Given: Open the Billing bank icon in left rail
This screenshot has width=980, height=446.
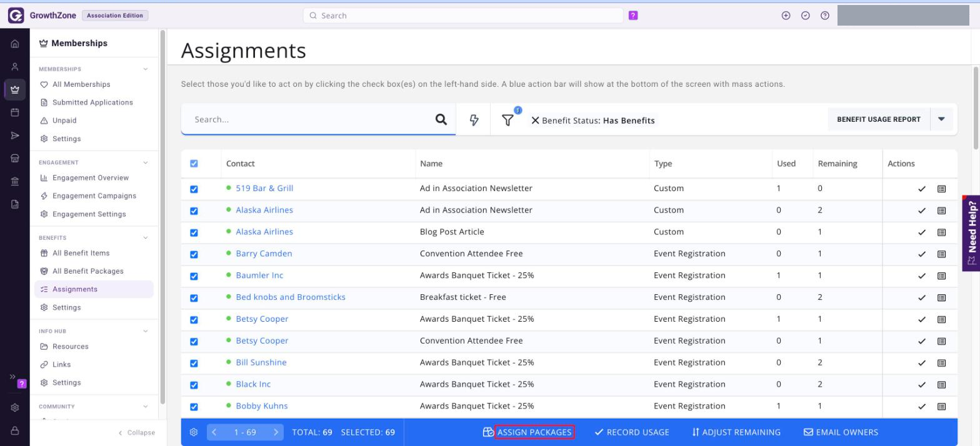Looking at the screenshot, I should [x=15, y=181].
